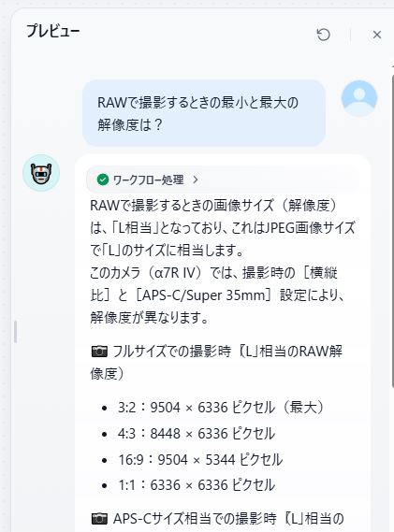Click the panel resize handle on left edge
This screenshot has height=532, width=394.
tap(15, 332)
